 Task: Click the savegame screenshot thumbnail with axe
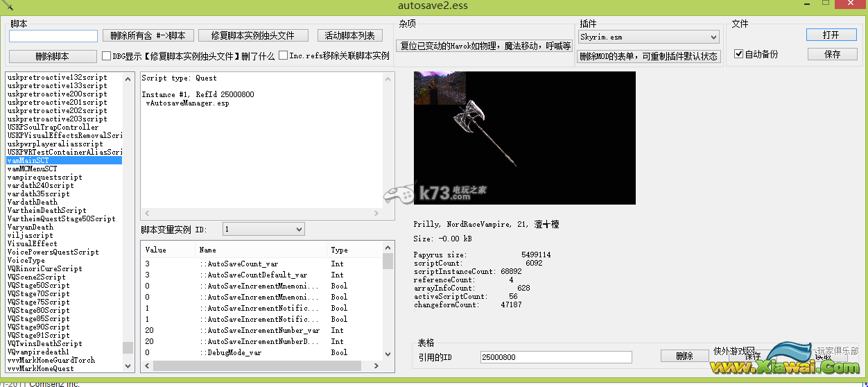click(525, 137)
